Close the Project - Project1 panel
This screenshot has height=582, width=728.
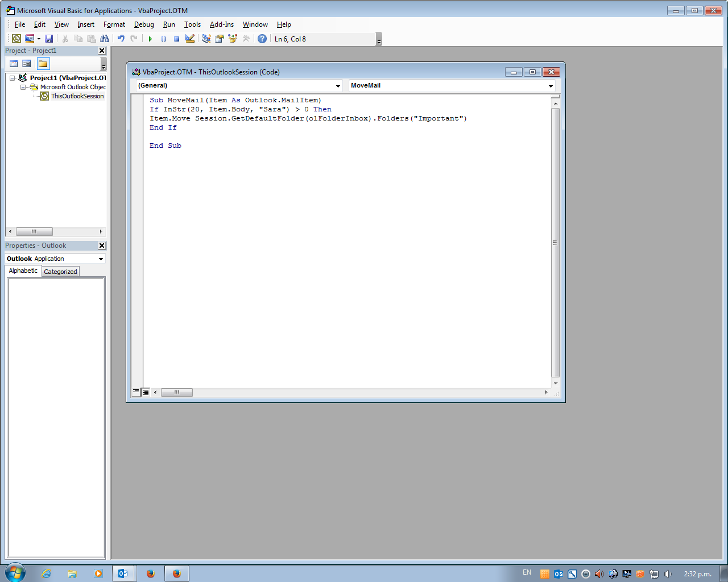pos(102,51)
